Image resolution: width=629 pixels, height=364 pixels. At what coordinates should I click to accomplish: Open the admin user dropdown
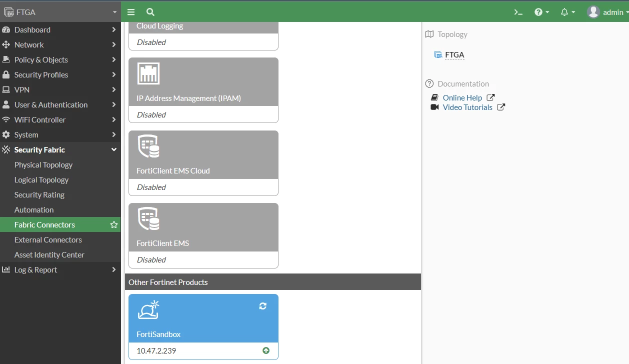click(608, 12)
